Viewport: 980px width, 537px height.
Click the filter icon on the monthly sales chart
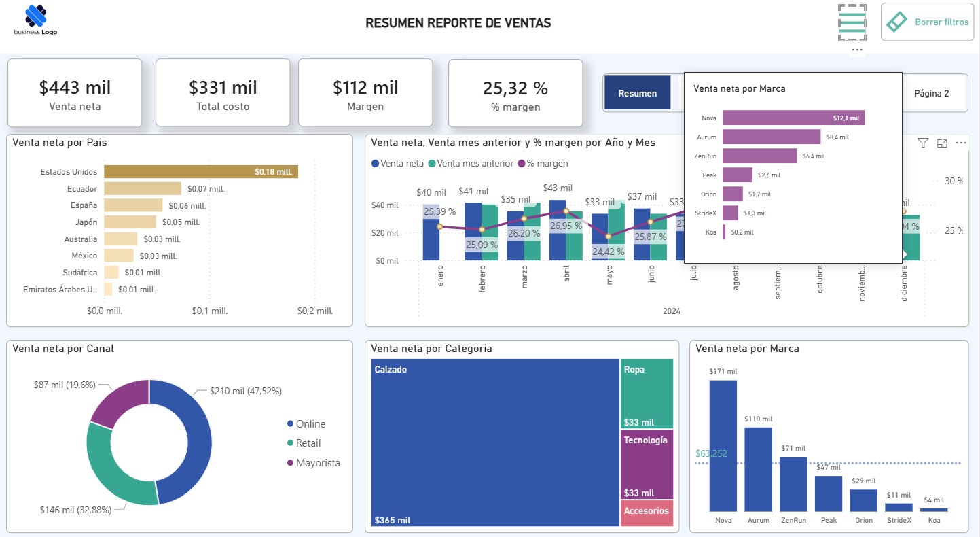coord(924,143)
